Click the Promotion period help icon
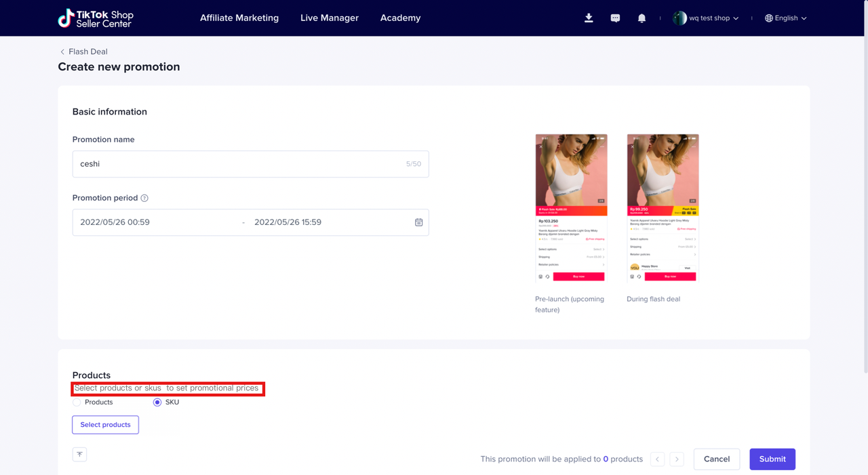This screenshot has height=475, width=868. pyautogui.click(x=144, y=198)
